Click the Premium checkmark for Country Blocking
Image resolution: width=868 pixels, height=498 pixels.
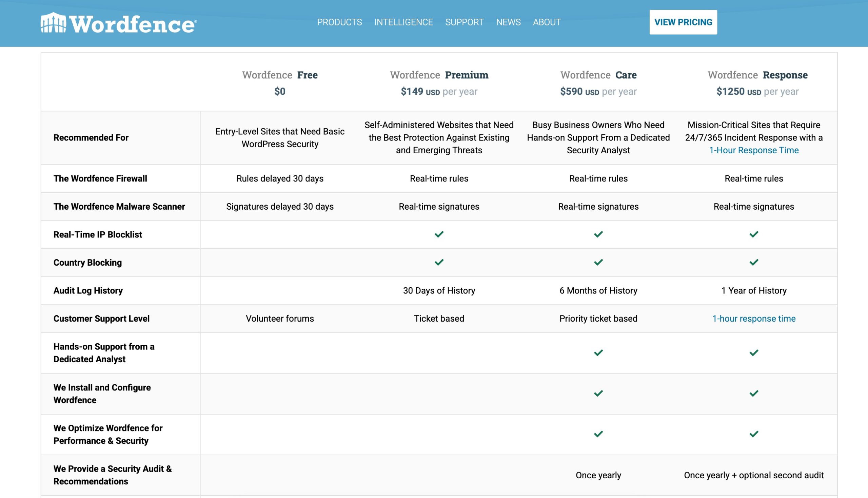(x=439, y=262)
